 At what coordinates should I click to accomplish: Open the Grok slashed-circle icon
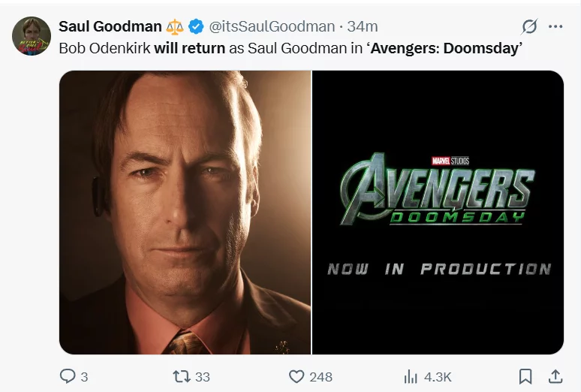(529, 27)
